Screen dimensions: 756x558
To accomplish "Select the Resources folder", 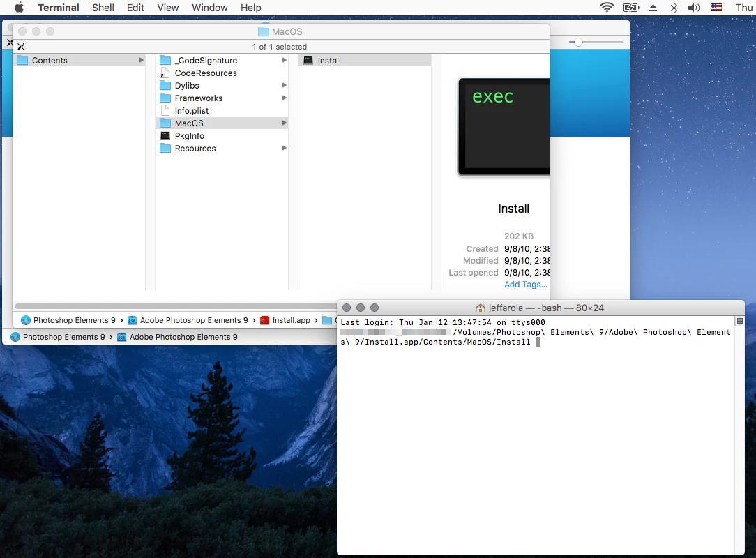I will click(x=222, y=148).
